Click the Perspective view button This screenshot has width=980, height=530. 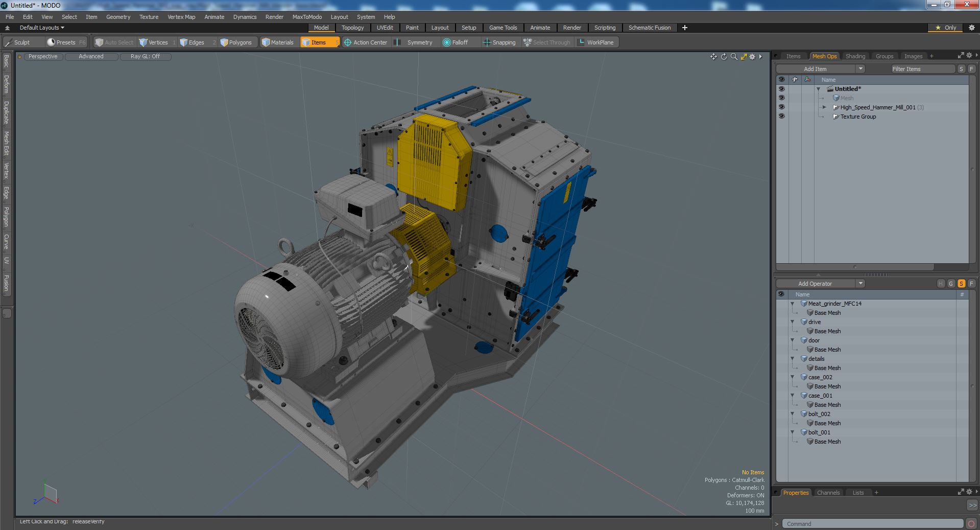(43, 57)
